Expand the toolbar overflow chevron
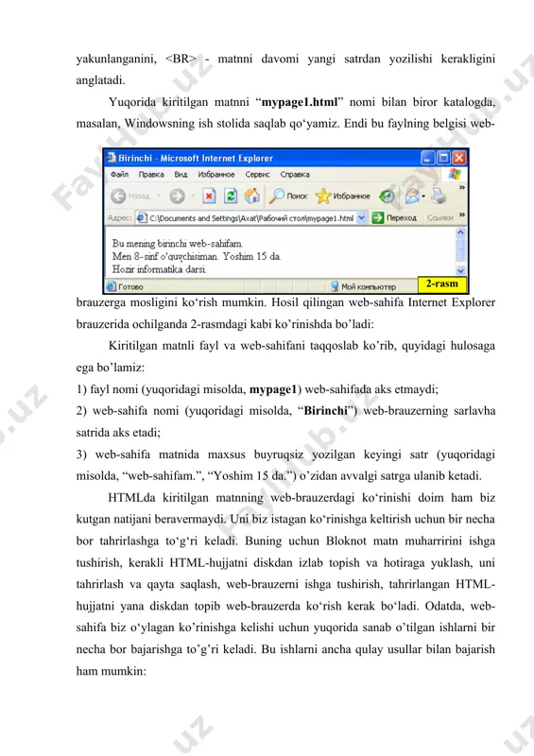534x756 pixels. 461,187
